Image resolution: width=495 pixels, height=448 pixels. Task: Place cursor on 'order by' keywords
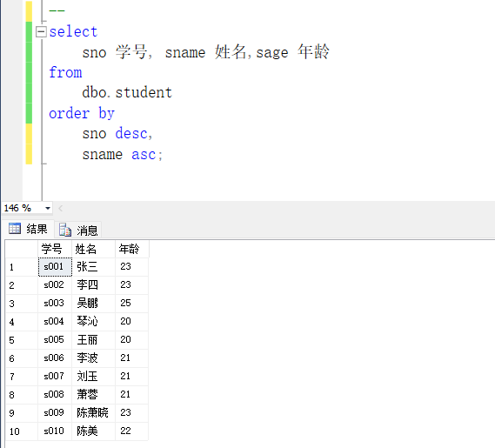point(82,113)
